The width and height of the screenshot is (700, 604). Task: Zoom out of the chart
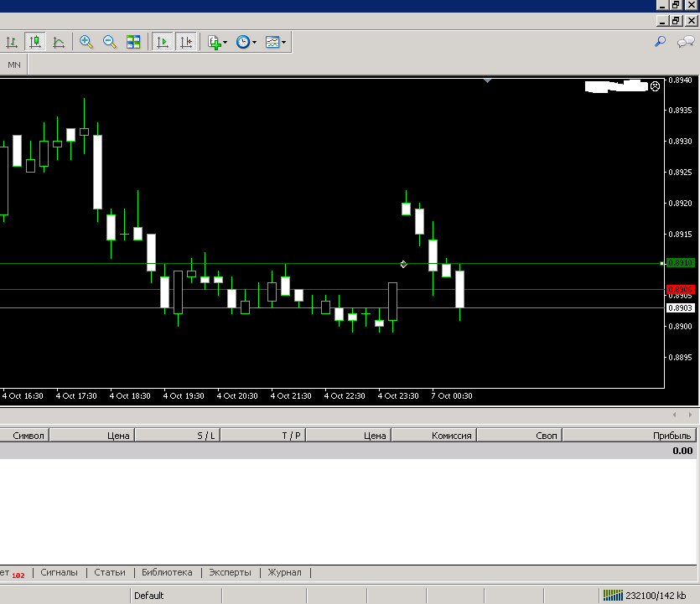click(x=109, y=43)
